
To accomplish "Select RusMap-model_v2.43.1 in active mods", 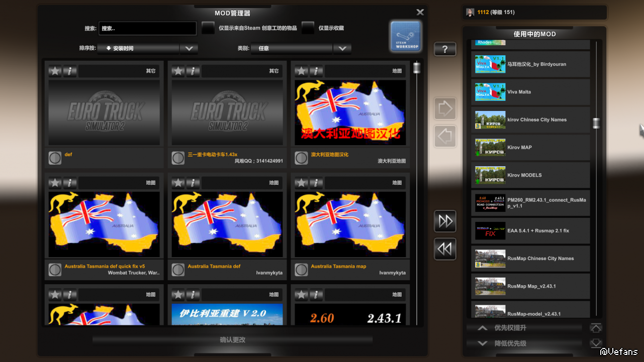I will click(x=530, y=310).
